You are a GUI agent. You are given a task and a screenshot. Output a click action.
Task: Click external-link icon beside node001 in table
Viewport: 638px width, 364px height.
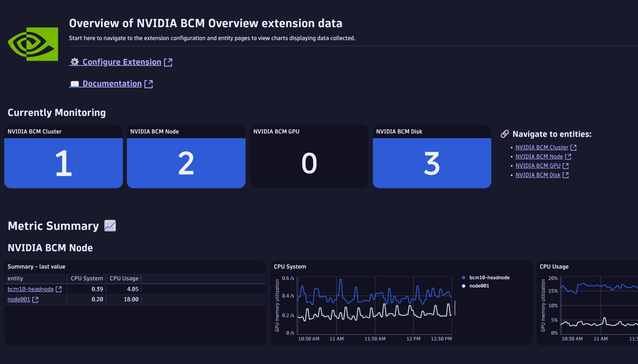click(x=35, y=299)
